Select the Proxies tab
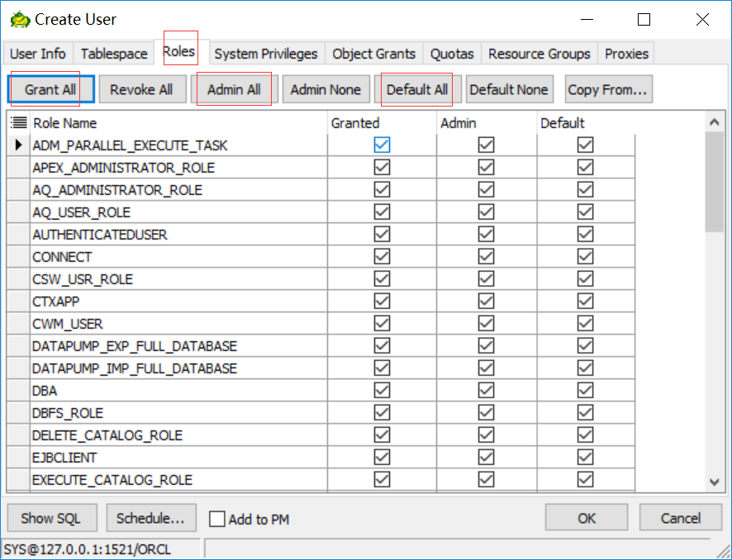 click(x=626, y=54)
